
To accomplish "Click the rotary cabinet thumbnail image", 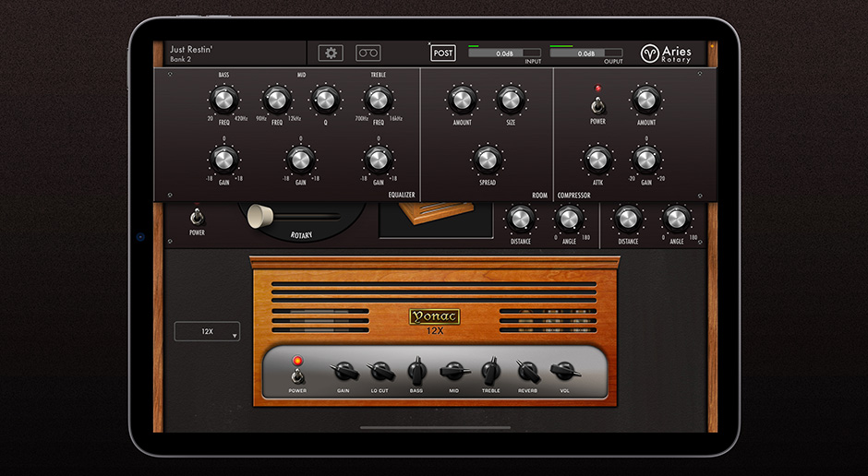I will [x=434, y=215].
